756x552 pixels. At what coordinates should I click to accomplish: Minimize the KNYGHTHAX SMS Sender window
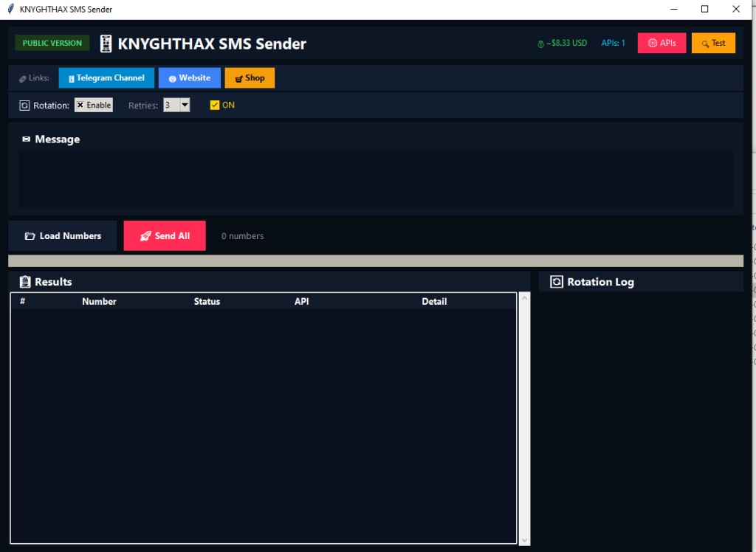(x=674, y=9)
